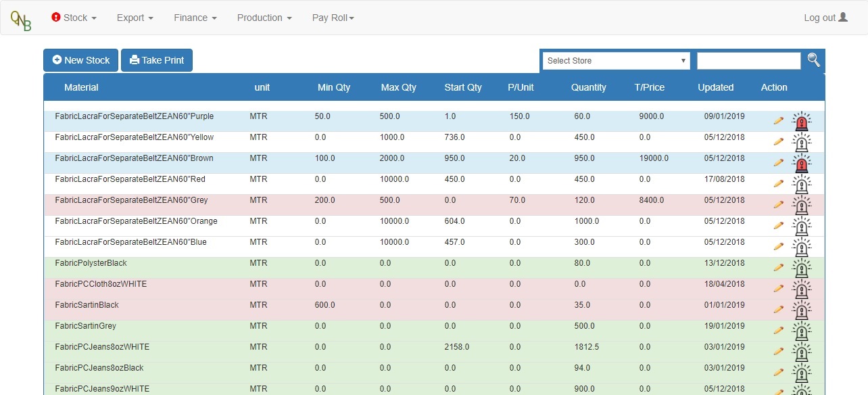Edit the FabricSartinBlack row with pencil

[x=778, y=310]
